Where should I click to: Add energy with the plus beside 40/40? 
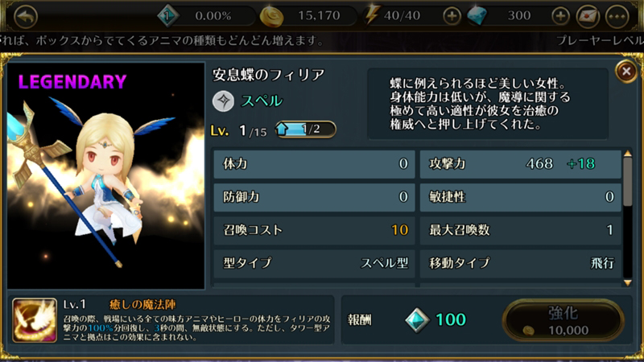[452, 16]
